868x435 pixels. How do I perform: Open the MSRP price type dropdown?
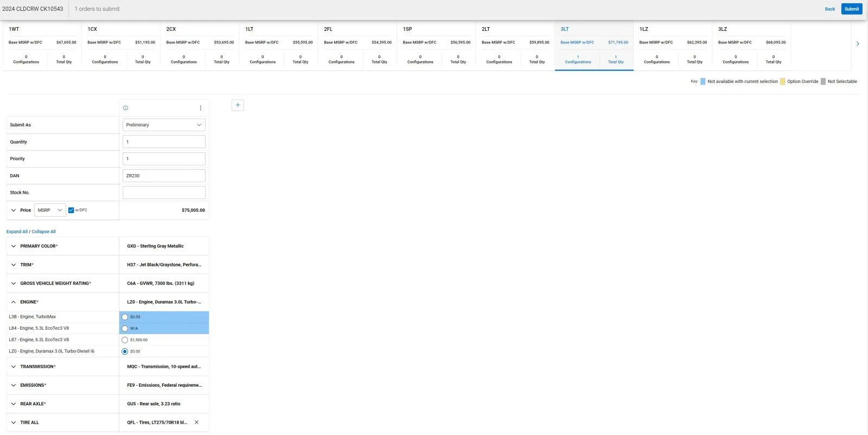[x=50, y=210]
